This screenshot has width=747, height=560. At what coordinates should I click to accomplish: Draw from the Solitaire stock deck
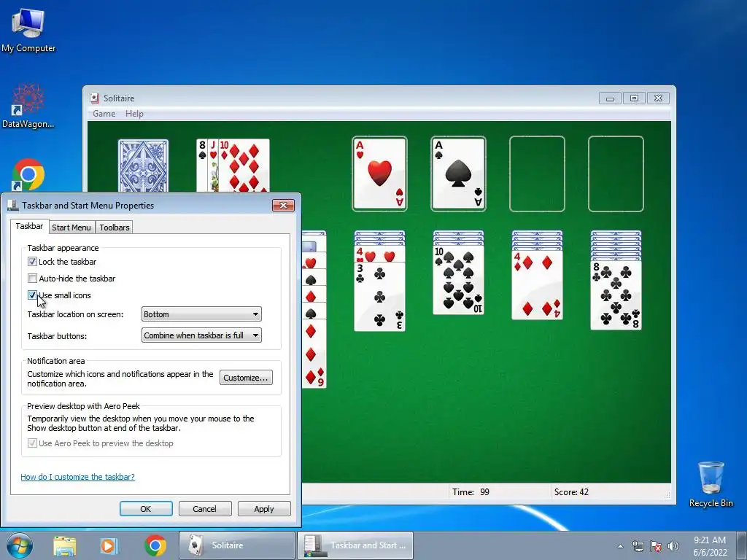click(143, 166)
